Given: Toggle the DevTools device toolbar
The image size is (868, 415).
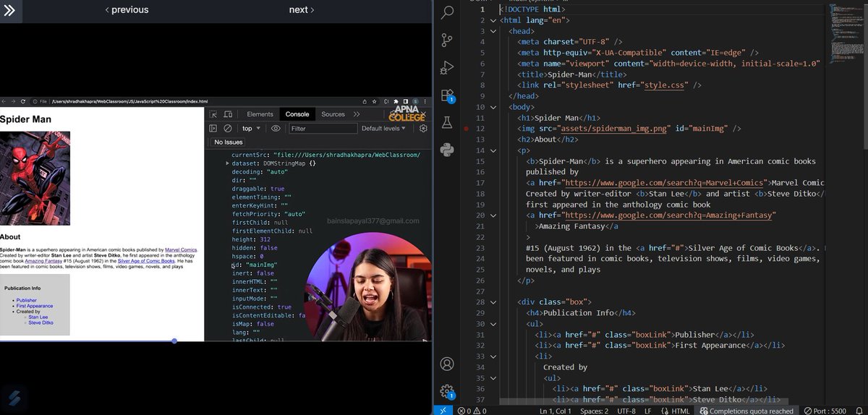Looking at the screenshot, I should click(228, 114).
